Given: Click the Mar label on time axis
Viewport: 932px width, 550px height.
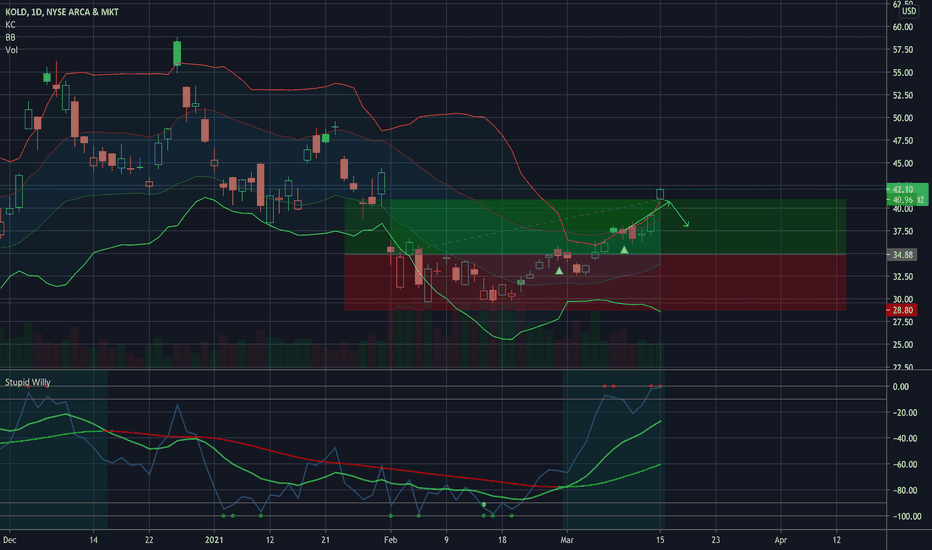Looking at the screenshot, I should (567, 540).
